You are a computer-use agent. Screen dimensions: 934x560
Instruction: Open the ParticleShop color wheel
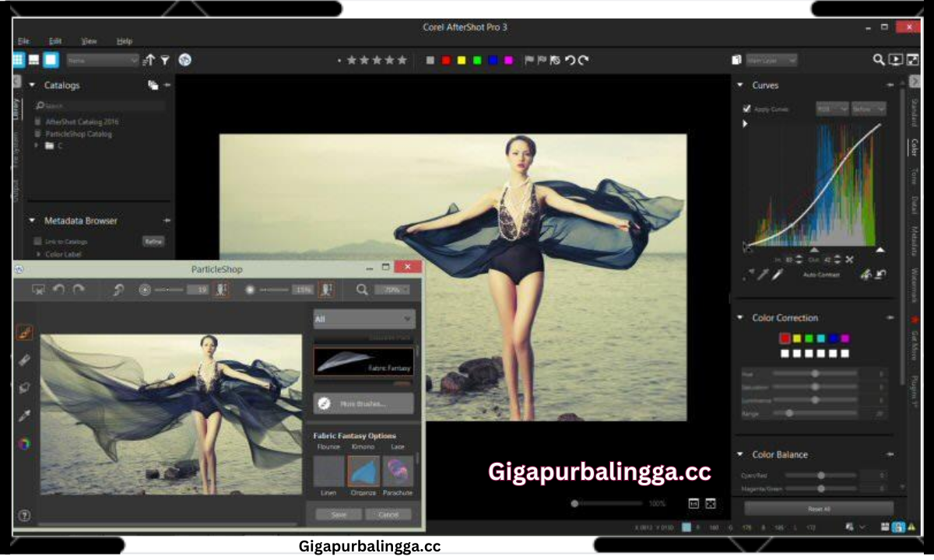[25, 443]
